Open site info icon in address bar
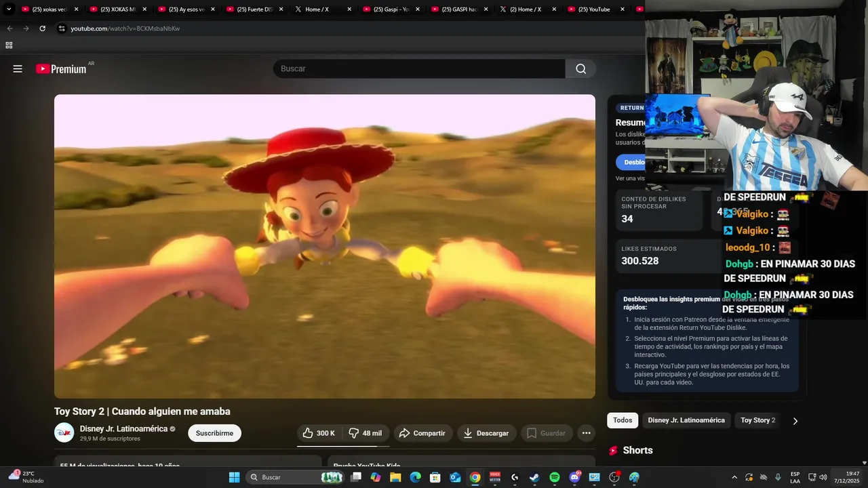 click(62, 28)
